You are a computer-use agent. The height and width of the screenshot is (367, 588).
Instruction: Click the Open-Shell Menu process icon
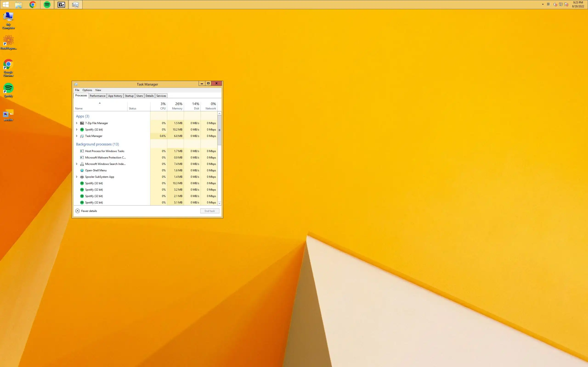(82, 170)
